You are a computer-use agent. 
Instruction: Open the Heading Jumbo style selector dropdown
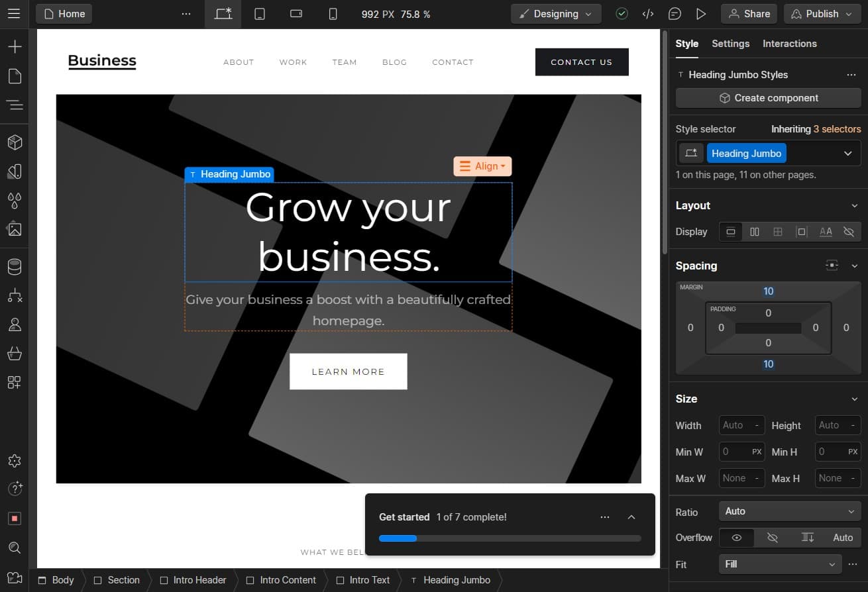point(847,153)
